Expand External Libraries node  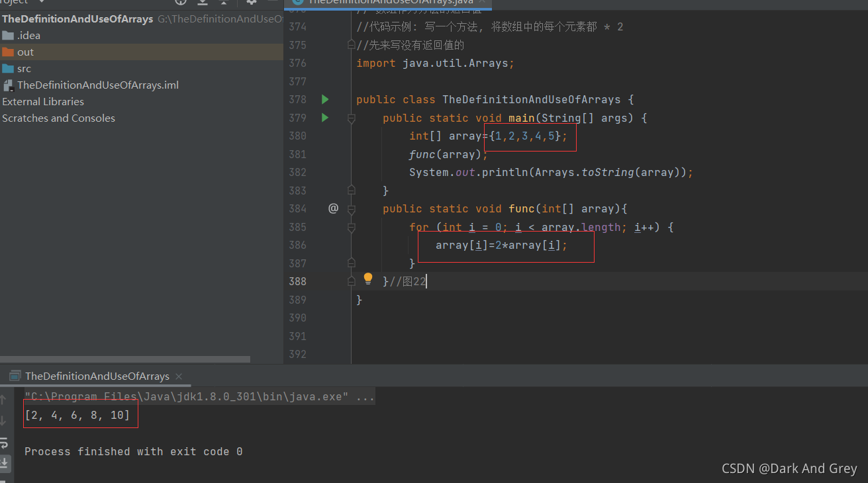tap(43, 101)
